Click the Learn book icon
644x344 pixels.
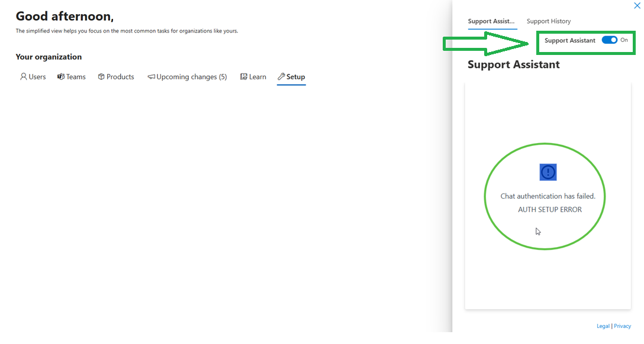point(243,77)
